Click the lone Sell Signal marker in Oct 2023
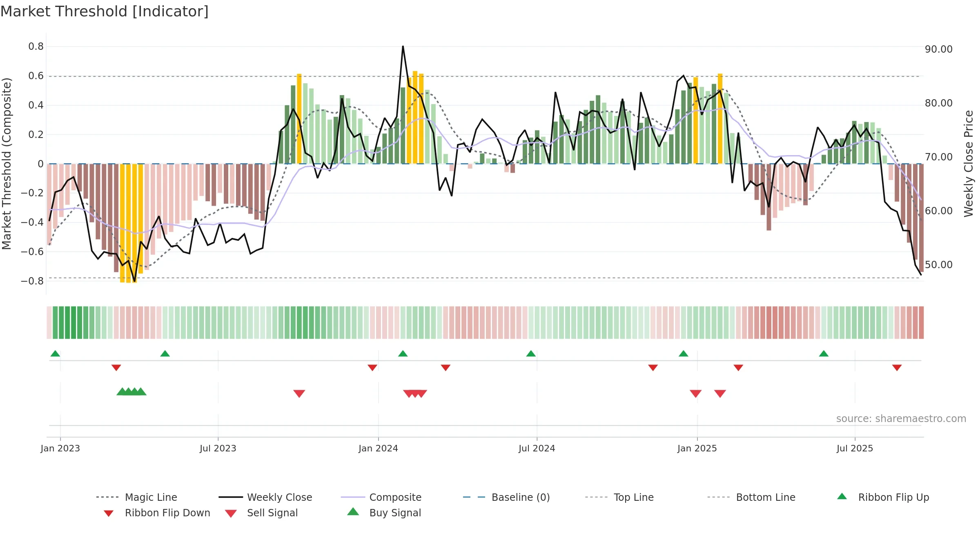 coord(299,393)
